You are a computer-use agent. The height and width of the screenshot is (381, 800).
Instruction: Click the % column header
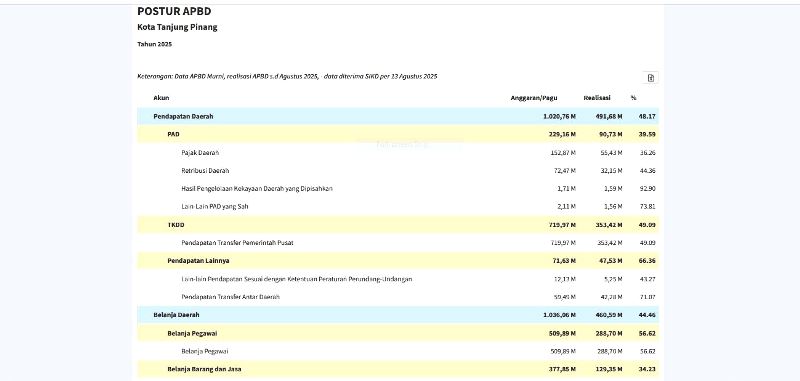(633, 98)
